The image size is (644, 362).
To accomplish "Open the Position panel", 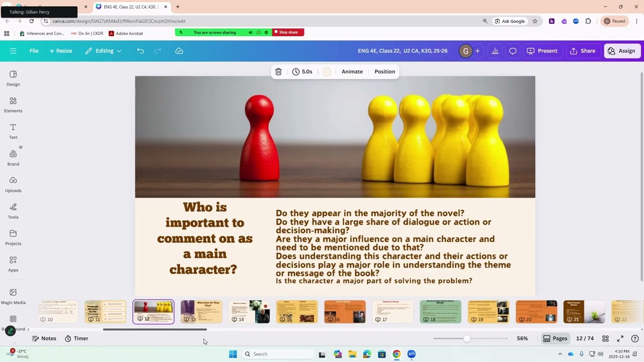I will pyautogui.click(x=385, y=71).
